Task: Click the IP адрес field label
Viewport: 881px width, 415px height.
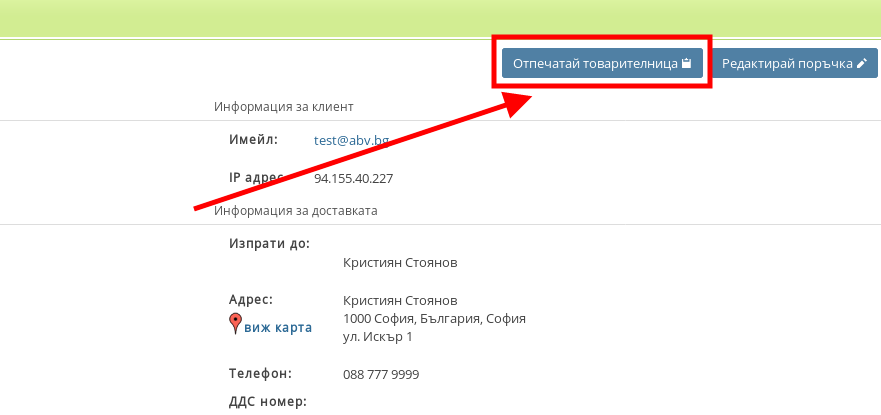Action: click(256, 178)
